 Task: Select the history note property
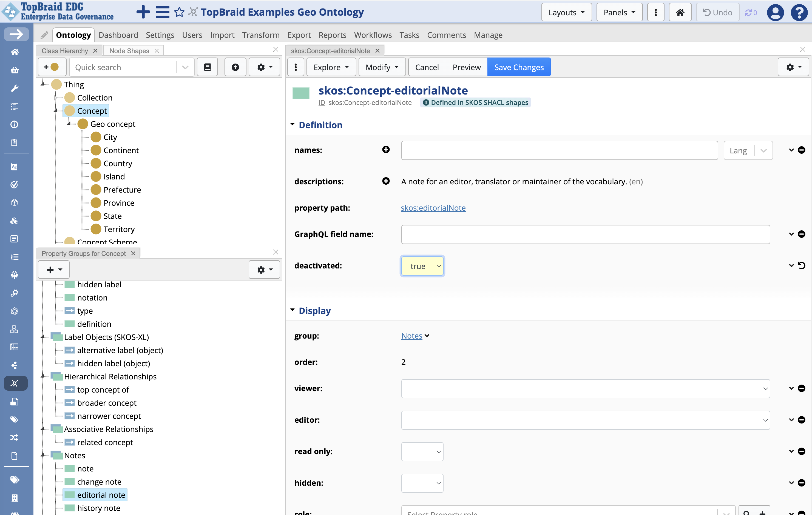(98, 508)
